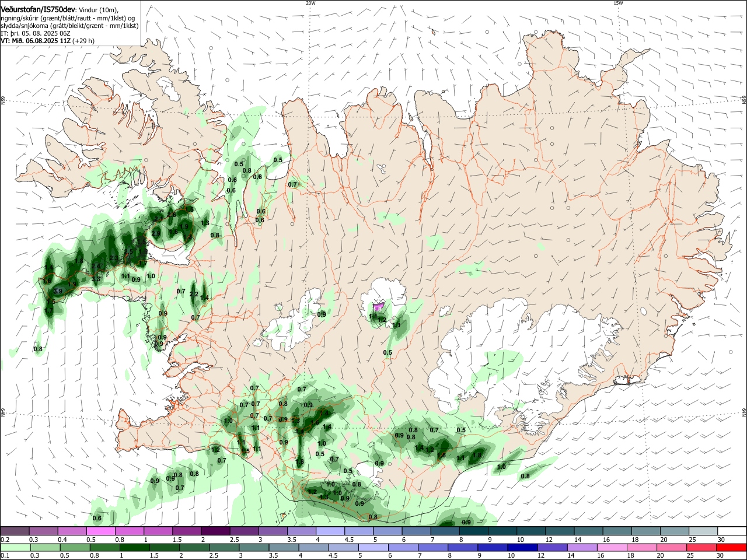
Task: Pick the 4.5 pale periwinkle rain legend swatch
Action: 343,547
